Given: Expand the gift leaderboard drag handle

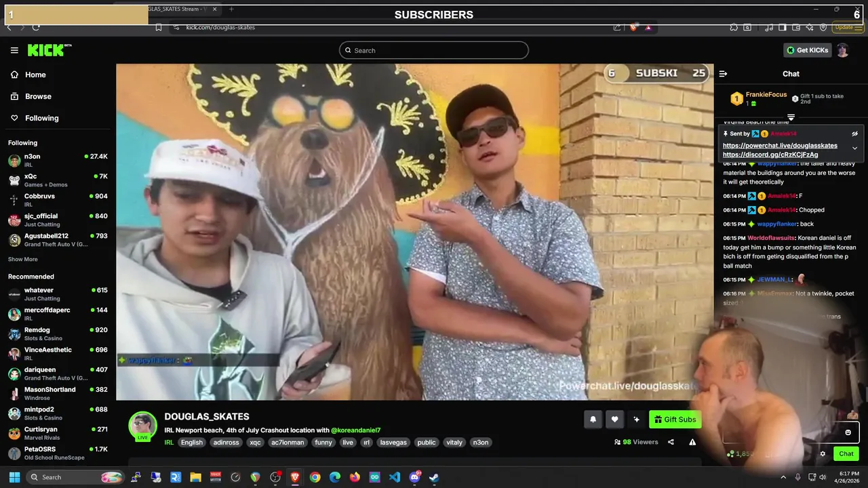Looking at the screenshot, I should (791, 117).
